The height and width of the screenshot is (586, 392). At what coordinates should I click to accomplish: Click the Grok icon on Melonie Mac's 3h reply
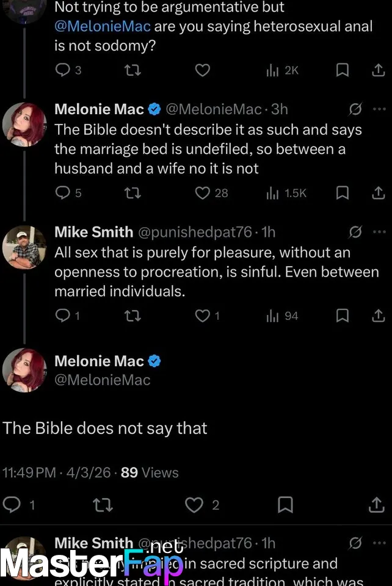(355, 109)
